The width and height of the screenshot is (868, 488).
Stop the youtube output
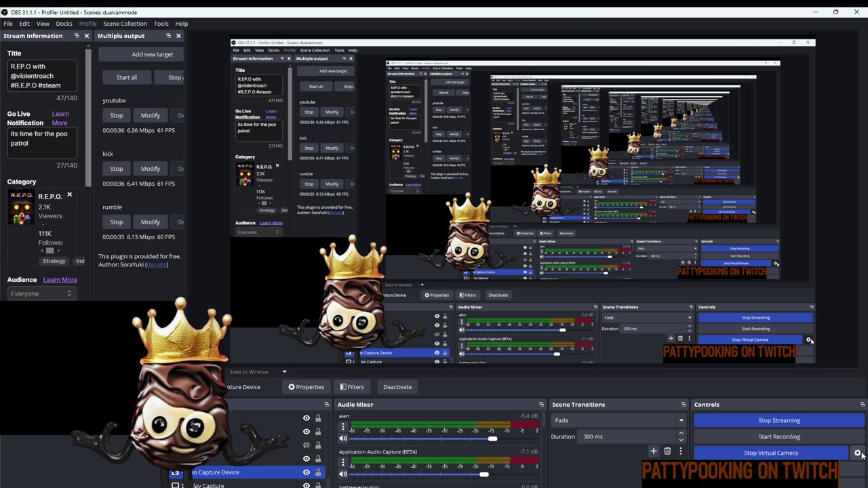pos(117,115)
